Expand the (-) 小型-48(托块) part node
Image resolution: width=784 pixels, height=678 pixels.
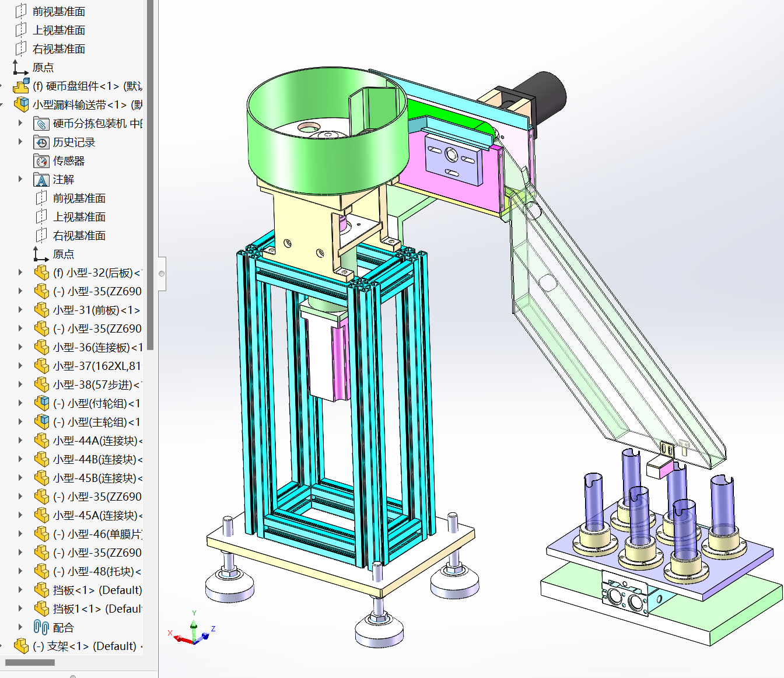(x=20, y=571)
